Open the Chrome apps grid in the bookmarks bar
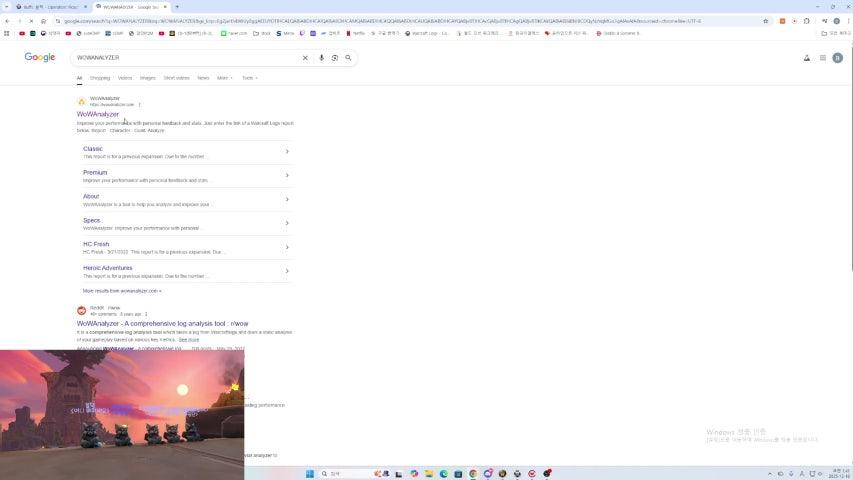Image resolution: width=853 pixels, height=480 pixels. pyautogui.click(x=7, y=33)
